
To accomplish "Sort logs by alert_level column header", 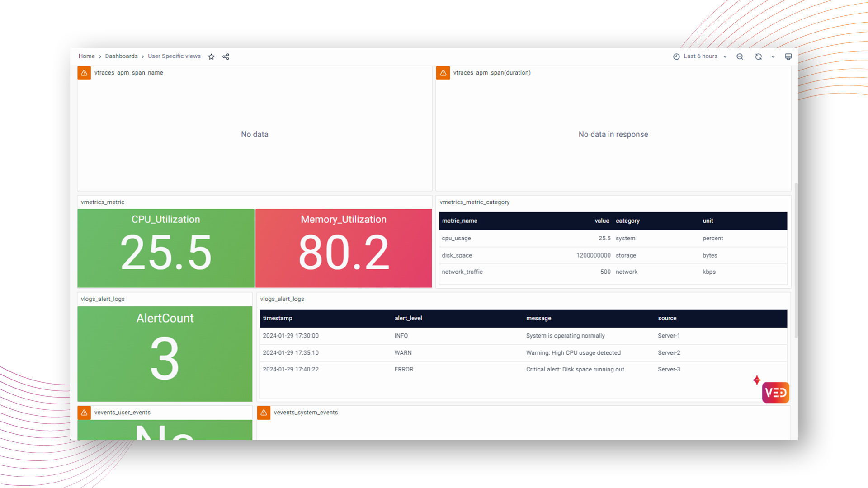I will coord(408,319).
